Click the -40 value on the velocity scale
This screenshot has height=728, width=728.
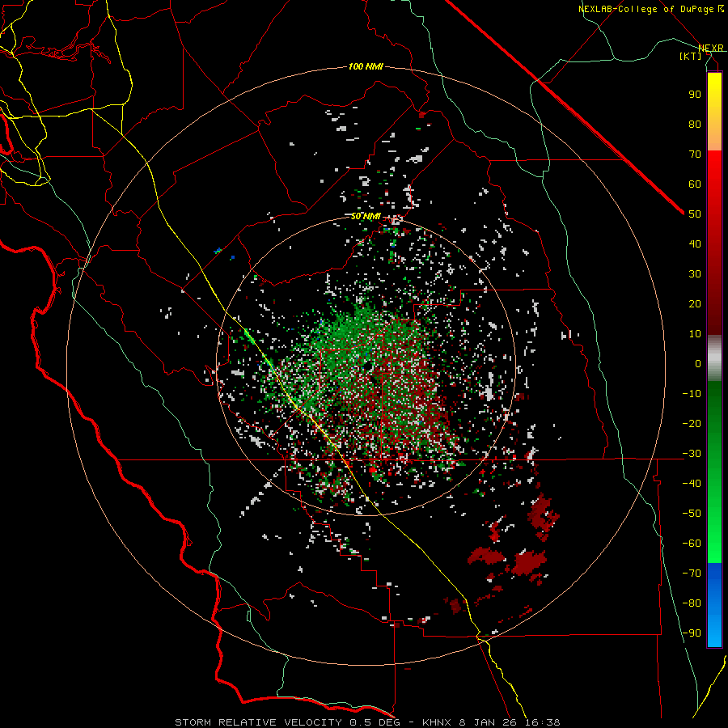click(692, 484)
